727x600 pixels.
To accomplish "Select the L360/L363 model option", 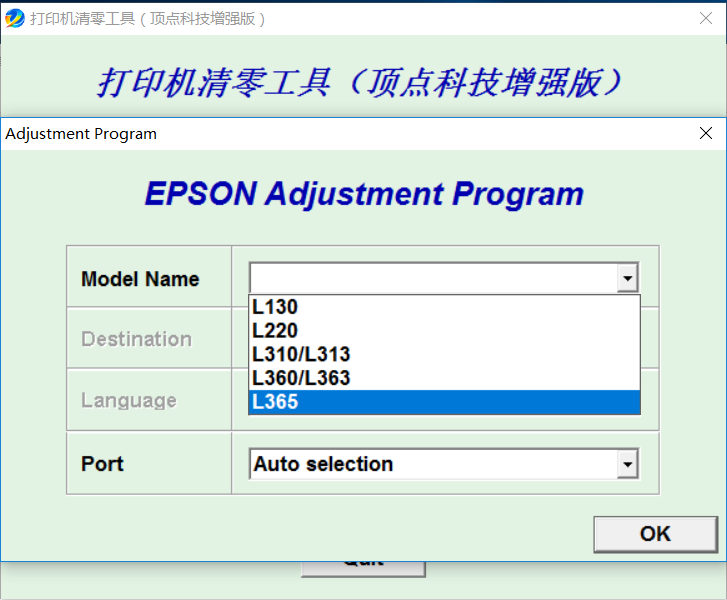I will 444,378.
